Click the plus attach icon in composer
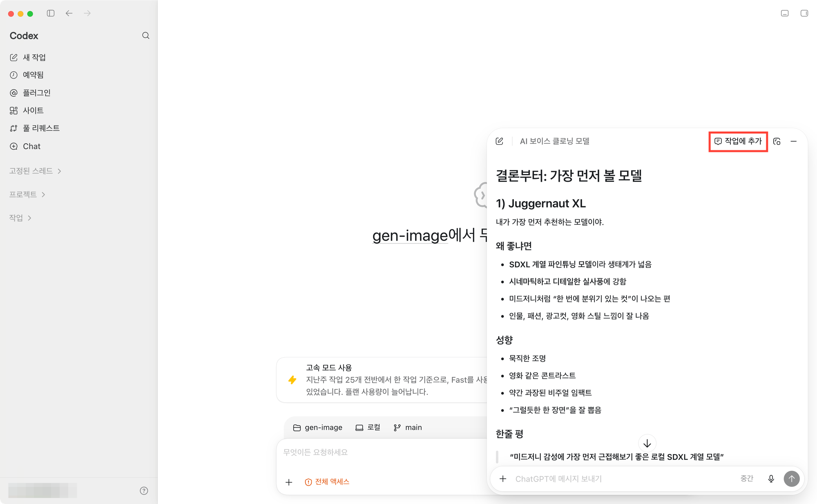This screenshot has height=504, width=817. pyautogui.click(x=289, y=482)
